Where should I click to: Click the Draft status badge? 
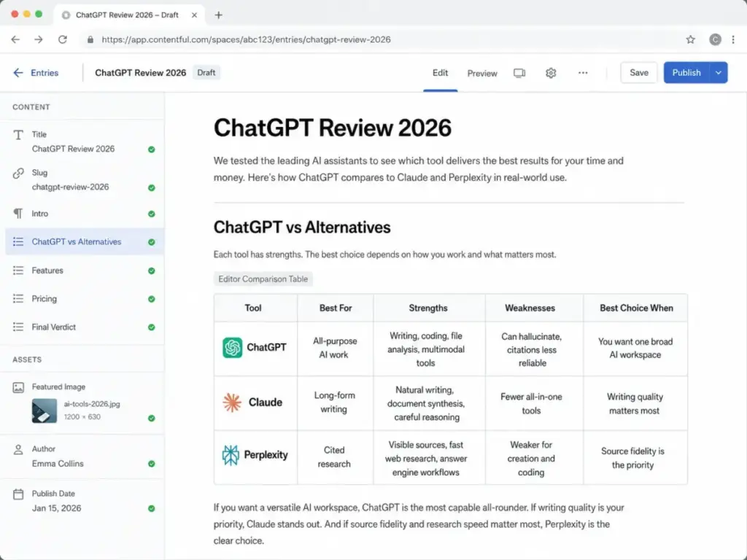[x=206, y=72]
